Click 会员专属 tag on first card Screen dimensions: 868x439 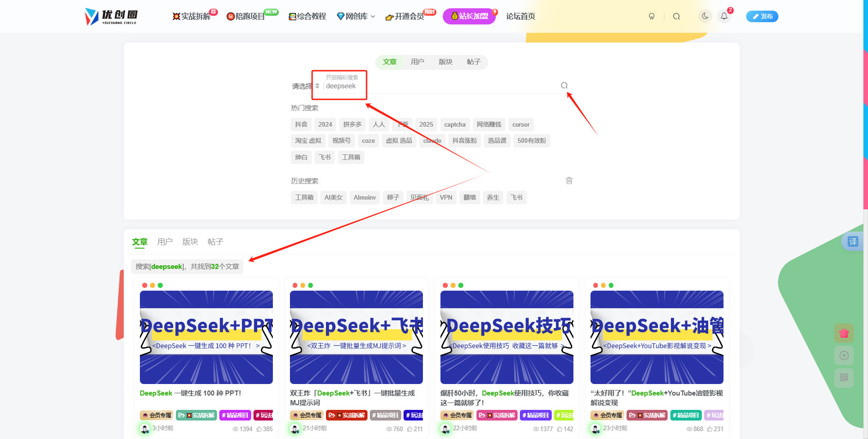(x=157, y=415)
